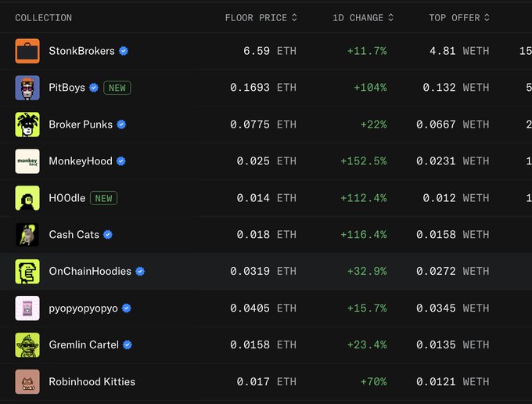
Task: Click the sort arrows next to Top Offer
Action: coord(487,18)
